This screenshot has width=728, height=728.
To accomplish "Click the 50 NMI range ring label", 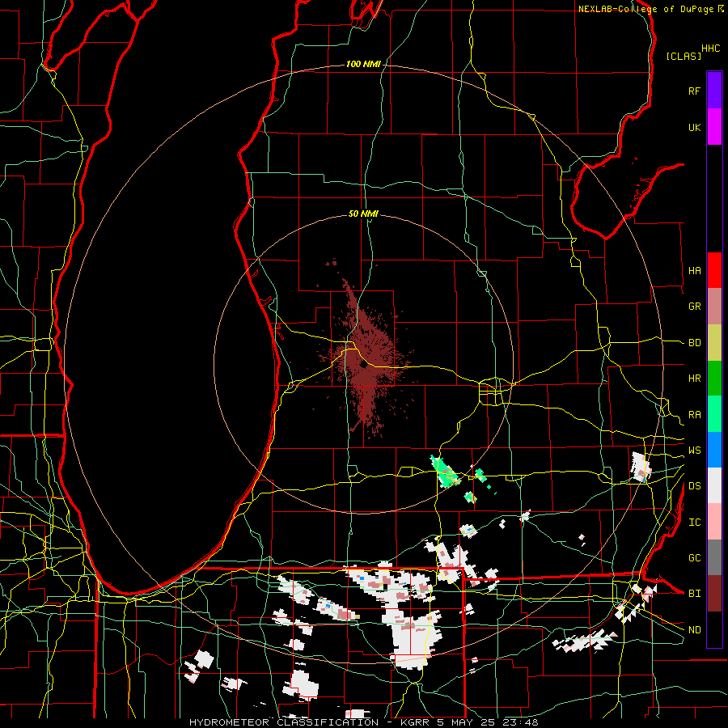I will point(363,214).
